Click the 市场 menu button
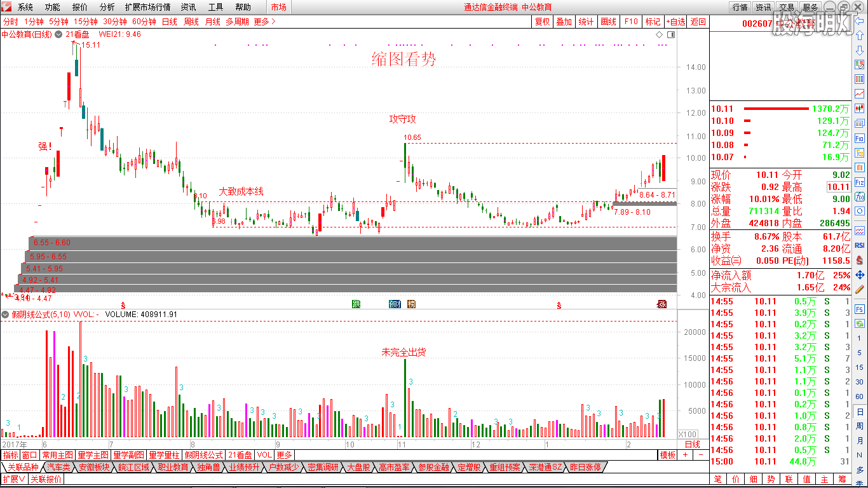Screen dimensions: 868x488 pos(278,7)
